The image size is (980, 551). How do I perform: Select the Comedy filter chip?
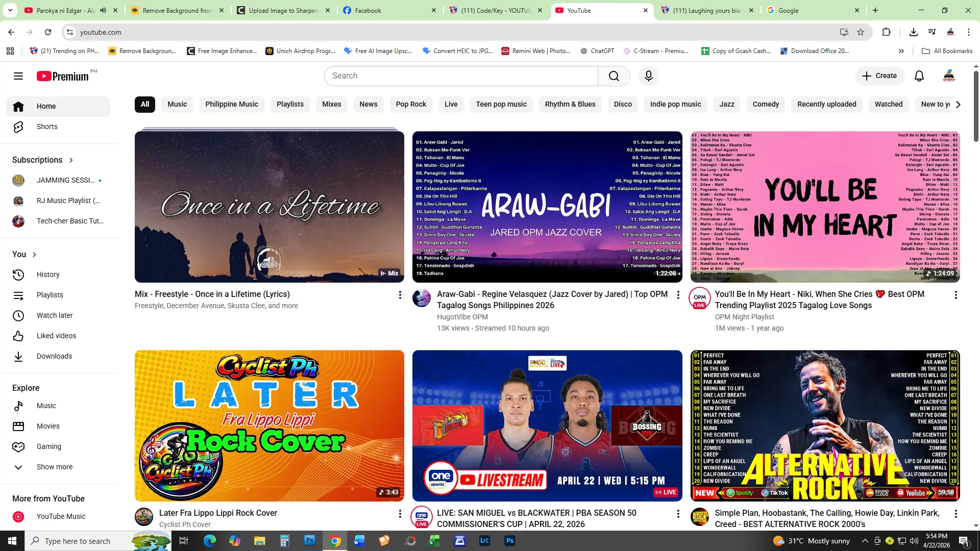coord(766,104)
